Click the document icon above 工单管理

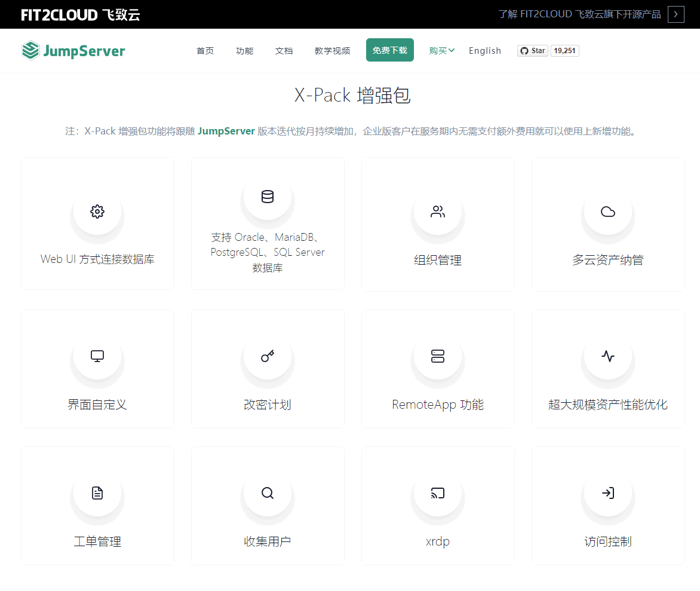pyautogui.click(x=97, y=493)
